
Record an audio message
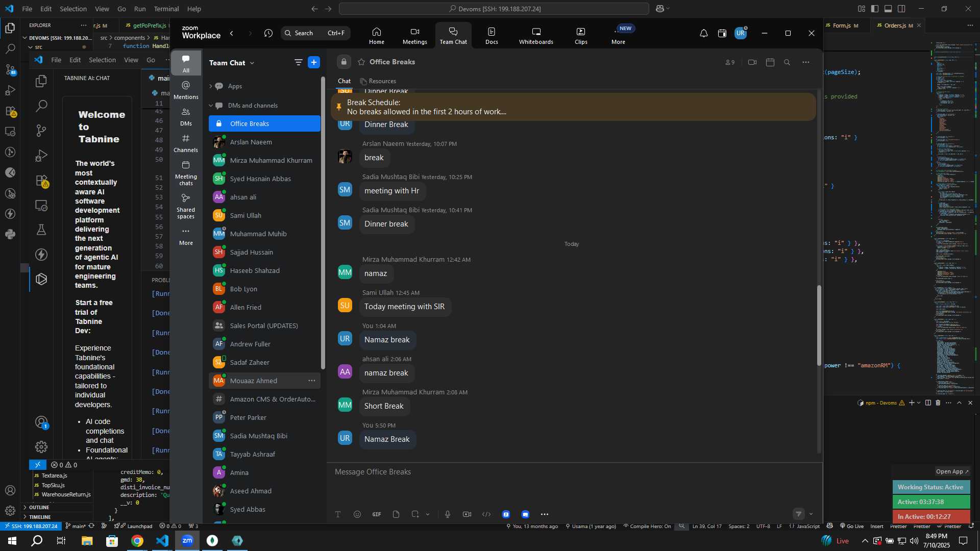click(448, 514)
